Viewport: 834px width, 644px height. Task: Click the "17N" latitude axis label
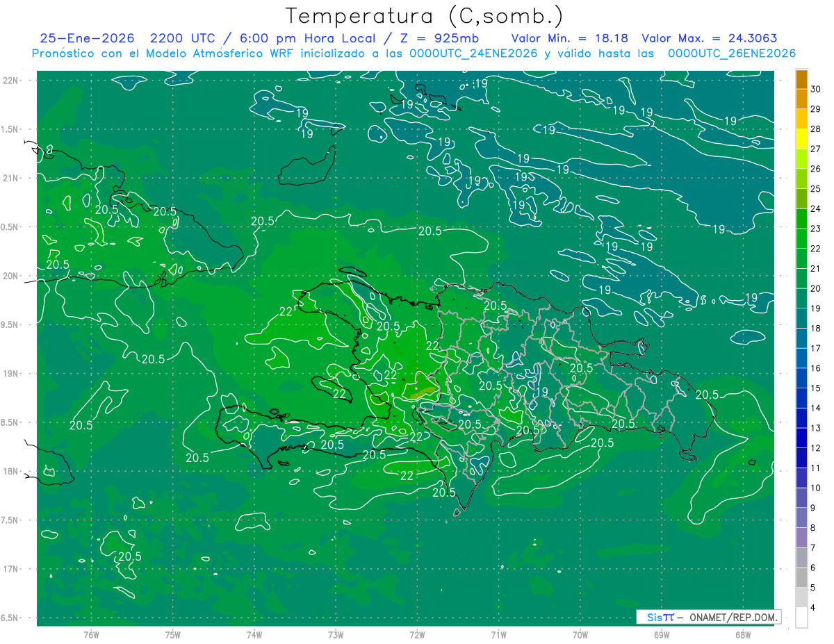coord(11,569)
